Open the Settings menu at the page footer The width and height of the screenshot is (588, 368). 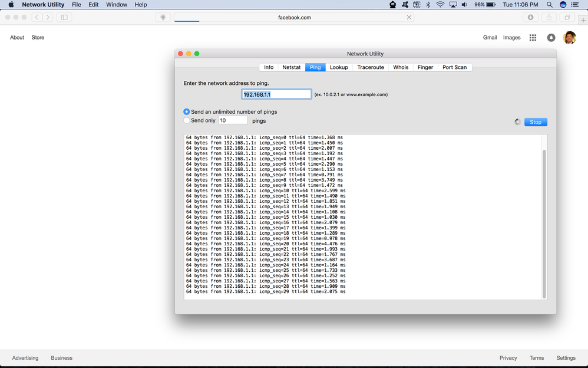[x=566, y=358]
